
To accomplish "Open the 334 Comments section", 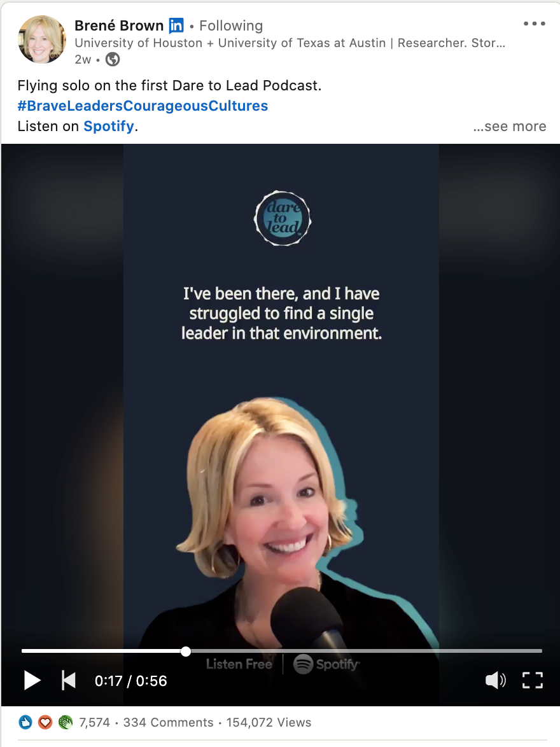I will click(x=168, y=722).
